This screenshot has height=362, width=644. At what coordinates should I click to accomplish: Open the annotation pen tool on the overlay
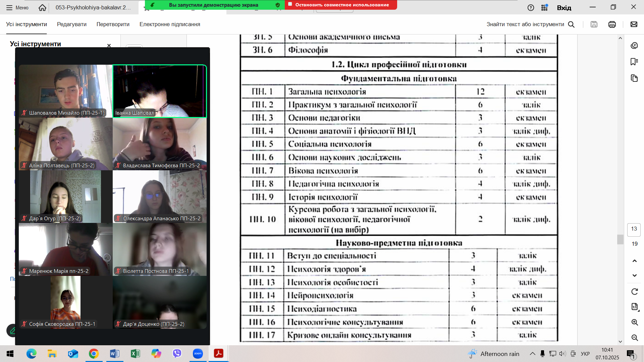point(13,331)
